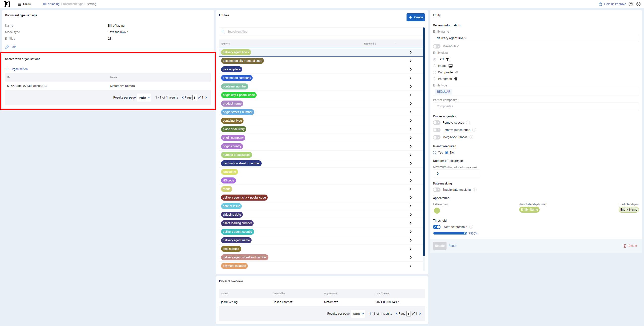Select the Composite entity class radio
This screenshot has width=644, height=326.
(x=434, y=72)
